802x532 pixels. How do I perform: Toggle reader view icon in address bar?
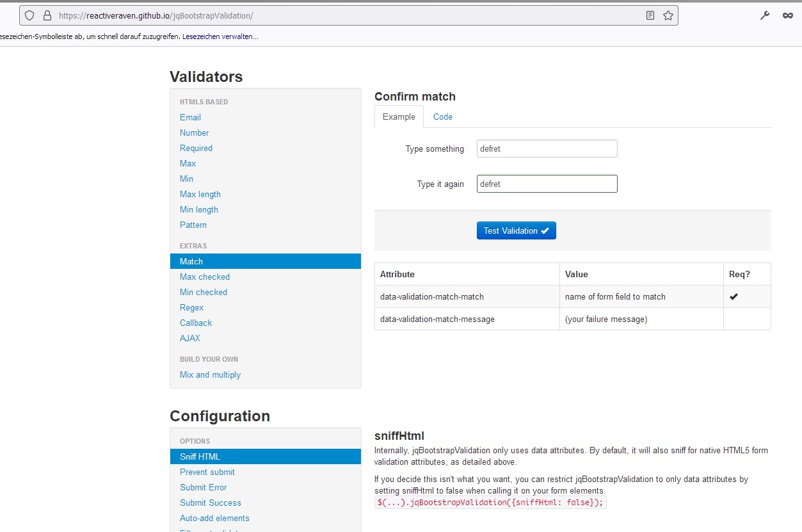pos(650,15)
